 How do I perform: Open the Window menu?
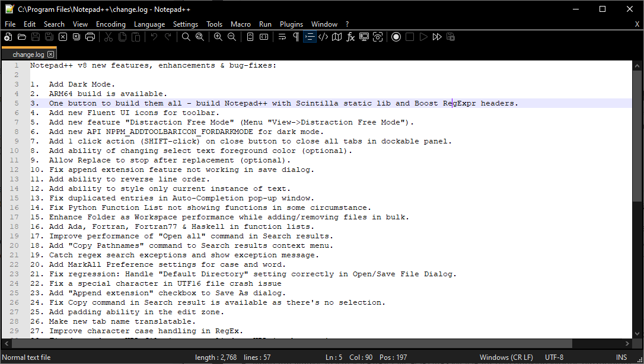[324, 24]
